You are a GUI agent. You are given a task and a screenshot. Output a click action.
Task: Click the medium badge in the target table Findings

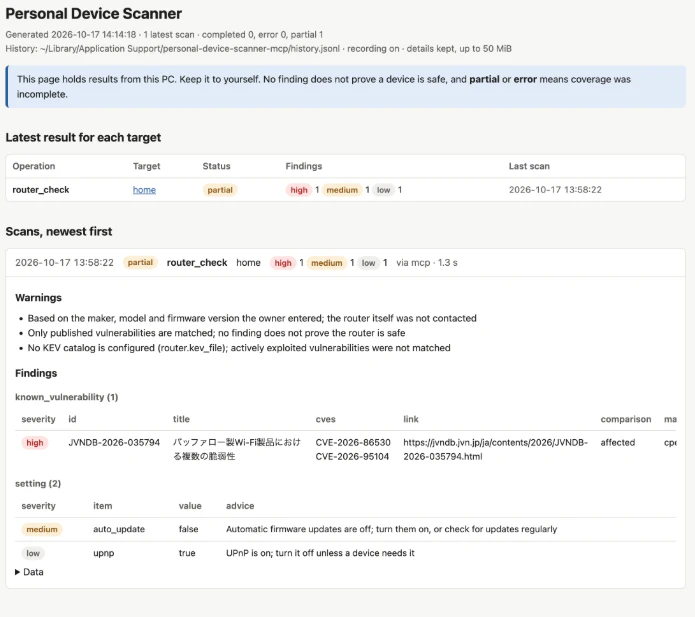point(342,190)
